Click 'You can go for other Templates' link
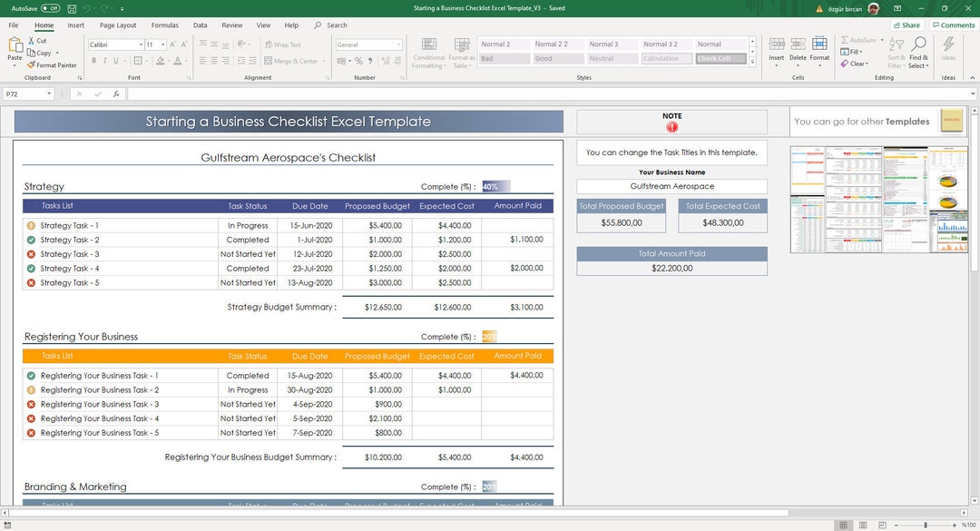 pyautogui.click(x=861, y=122)
